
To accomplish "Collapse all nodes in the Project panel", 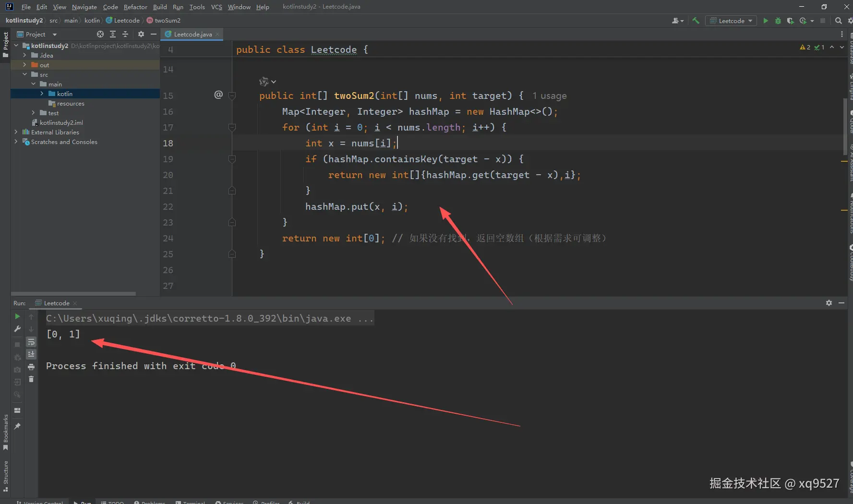I will click(125, 34).
